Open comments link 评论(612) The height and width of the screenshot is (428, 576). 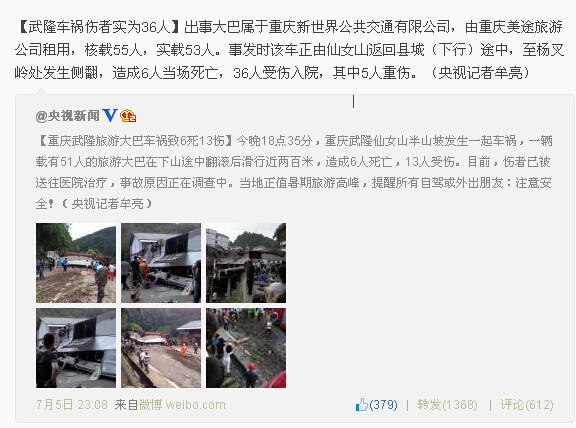tap(527, 405)
